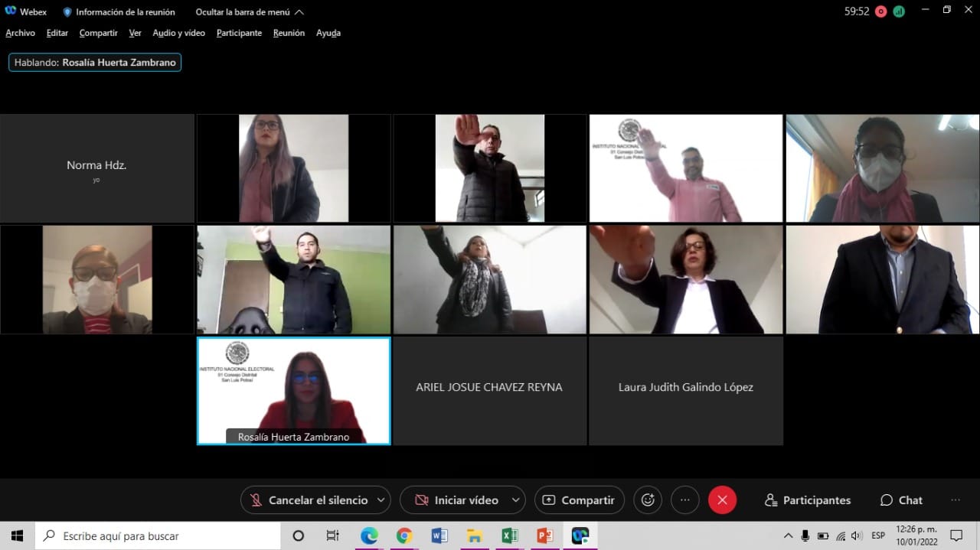Expand video options arrow beside Iniciar vídeo
The width and height of the screenshot is (980, 550).
[515, 500]
